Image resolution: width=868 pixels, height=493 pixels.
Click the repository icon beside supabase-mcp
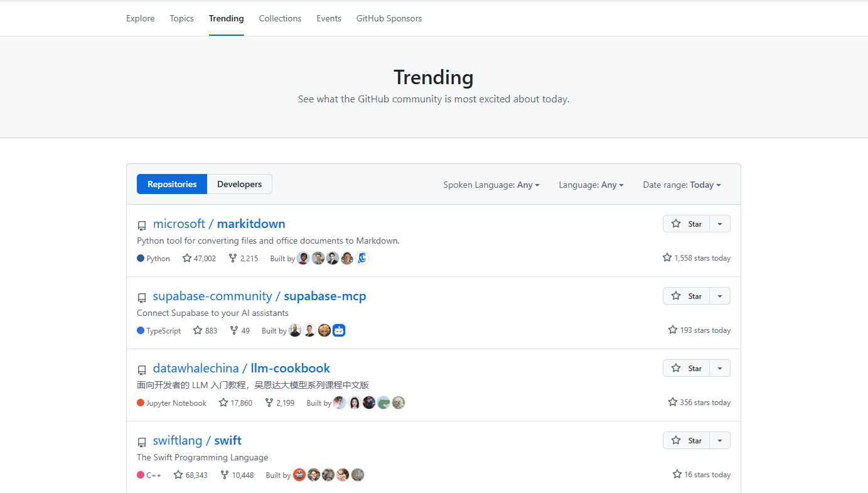coord(142,297)
